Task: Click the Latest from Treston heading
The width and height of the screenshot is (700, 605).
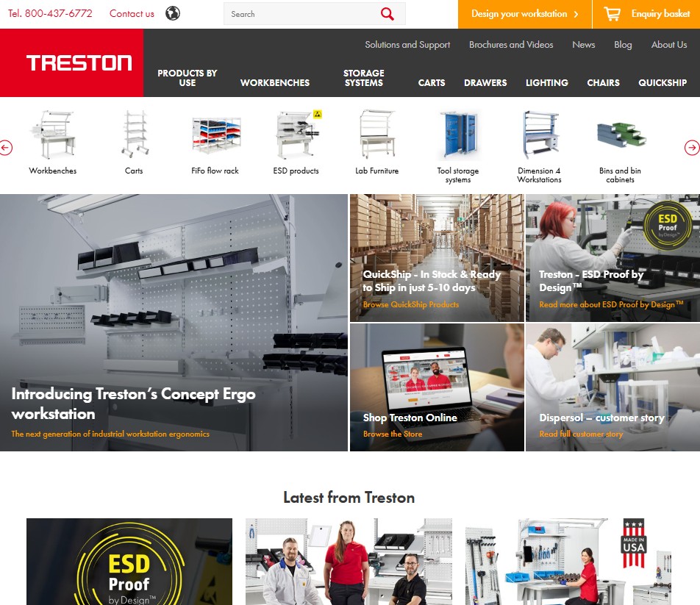Action: point(349,497)
